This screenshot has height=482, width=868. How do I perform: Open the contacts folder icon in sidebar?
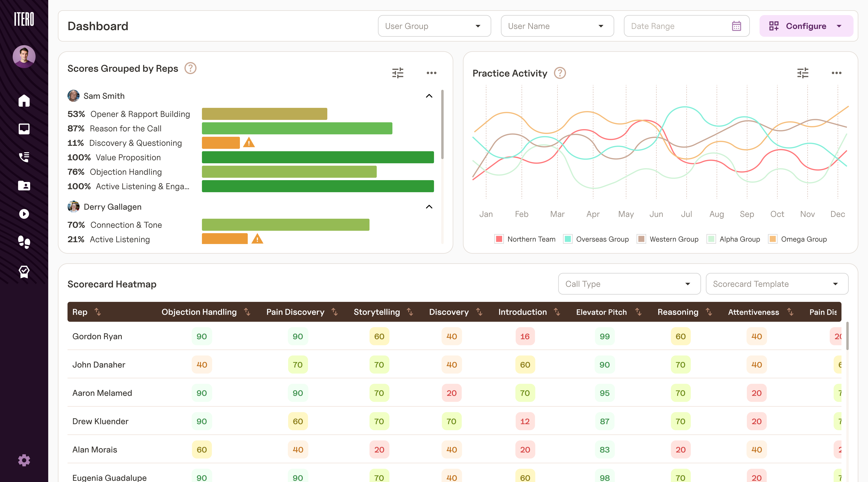pyautogui.click(x=24, y=186)
